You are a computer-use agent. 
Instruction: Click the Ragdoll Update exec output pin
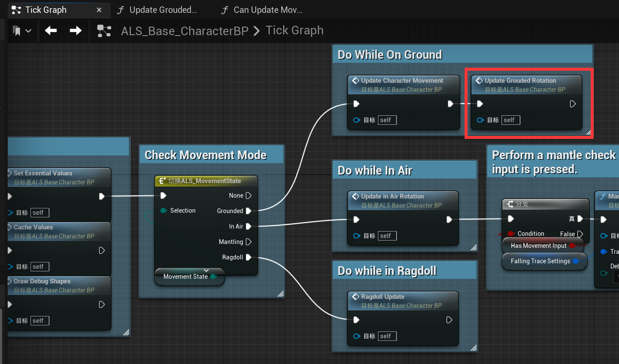449,320
